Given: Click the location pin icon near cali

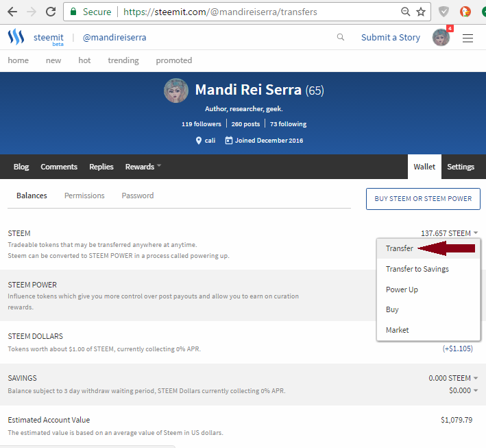Looking at the screenshot, I should coord(199,141).
